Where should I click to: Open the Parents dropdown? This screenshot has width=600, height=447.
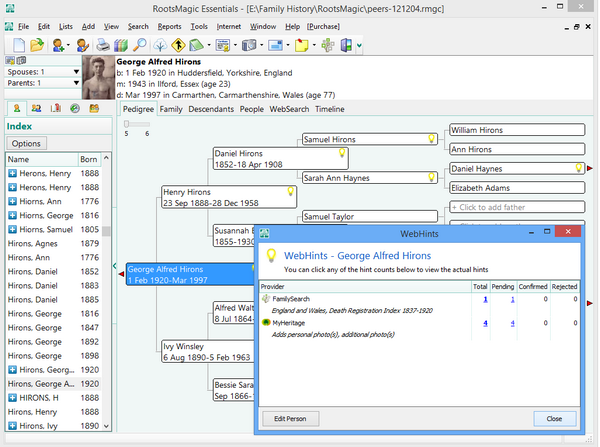click(x=75, y=83)
